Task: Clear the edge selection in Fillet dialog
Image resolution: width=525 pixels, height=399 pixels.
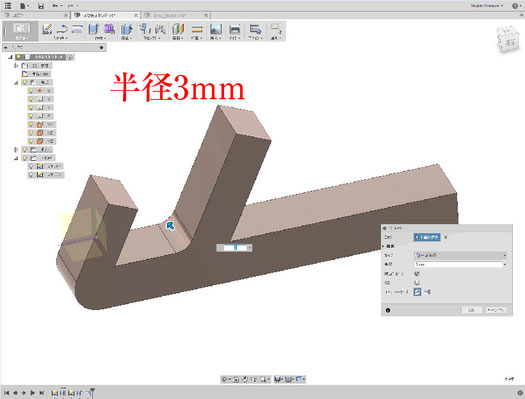Action: (x=446, y=237)
